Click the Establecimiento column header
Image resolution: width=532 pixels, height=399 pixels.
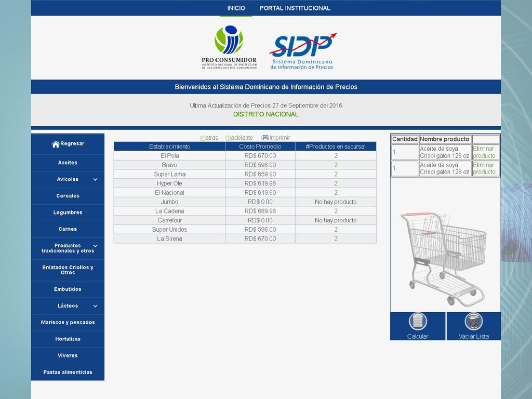(170, 147)
